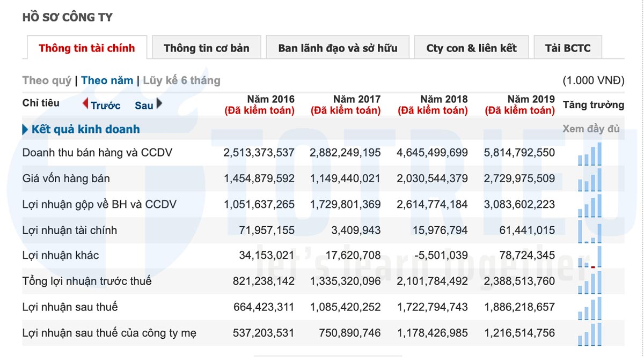Click the Lợi nhuận gộp về BH và CCDV label
The image size is (644, 357).
pos(99,204)
